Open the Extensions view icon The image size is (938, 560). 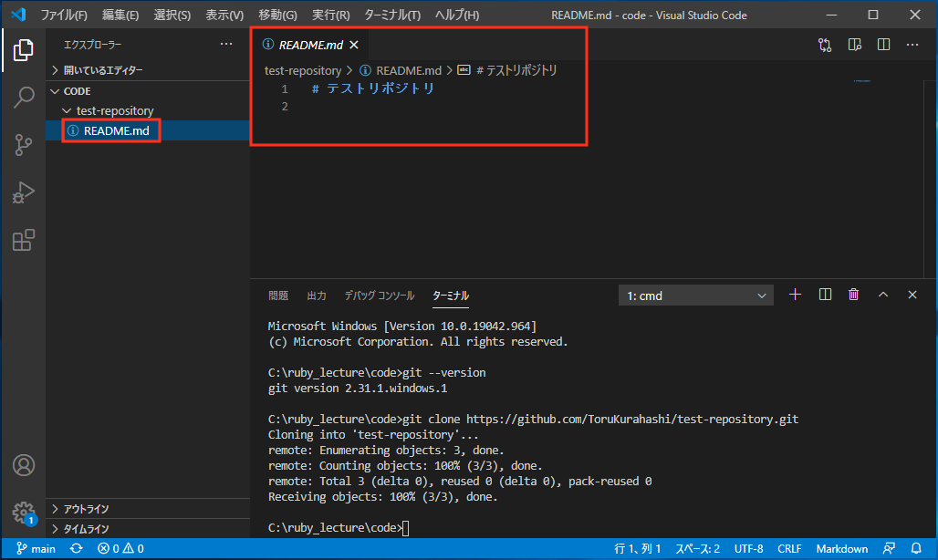24,240
